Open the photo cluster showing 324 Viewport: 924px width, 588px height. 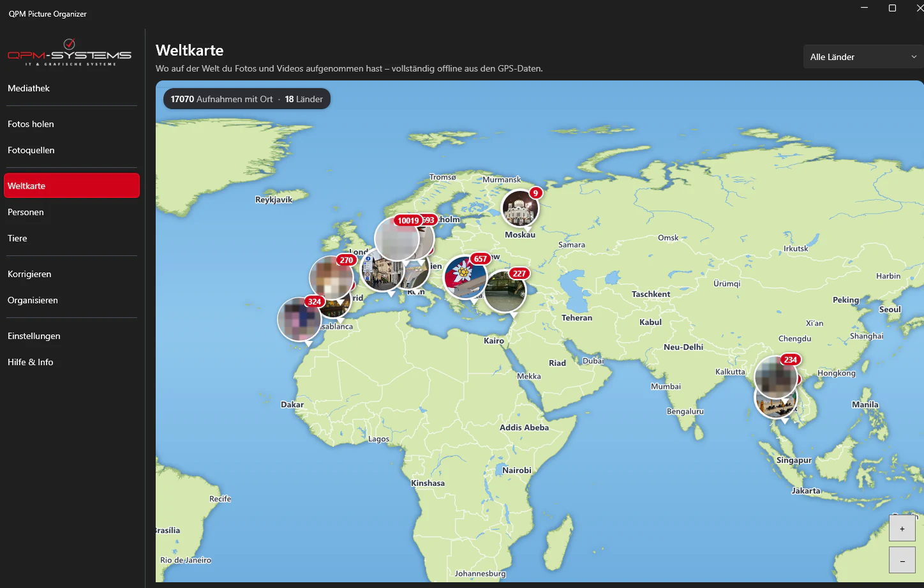coord(299,319)
